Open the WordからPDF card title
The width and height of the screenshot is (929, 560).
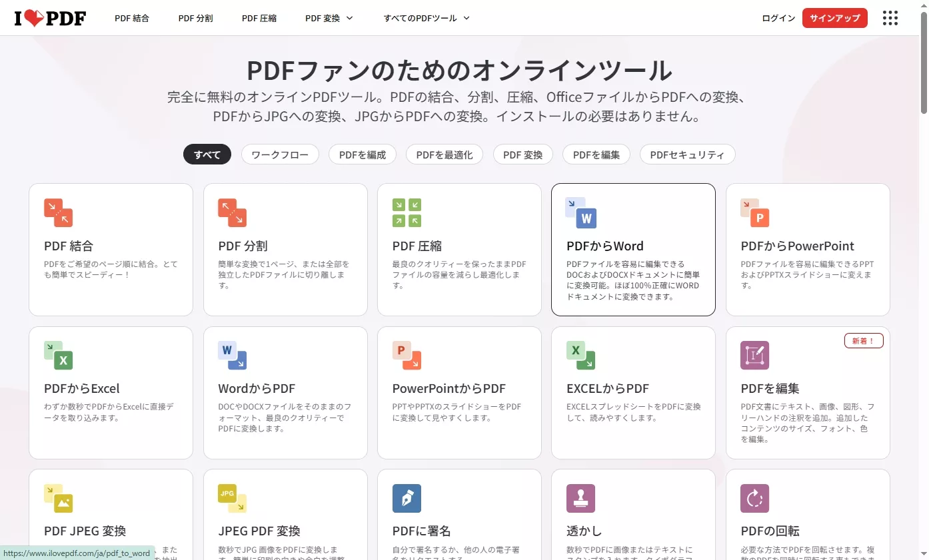click(x=257, y=389)
